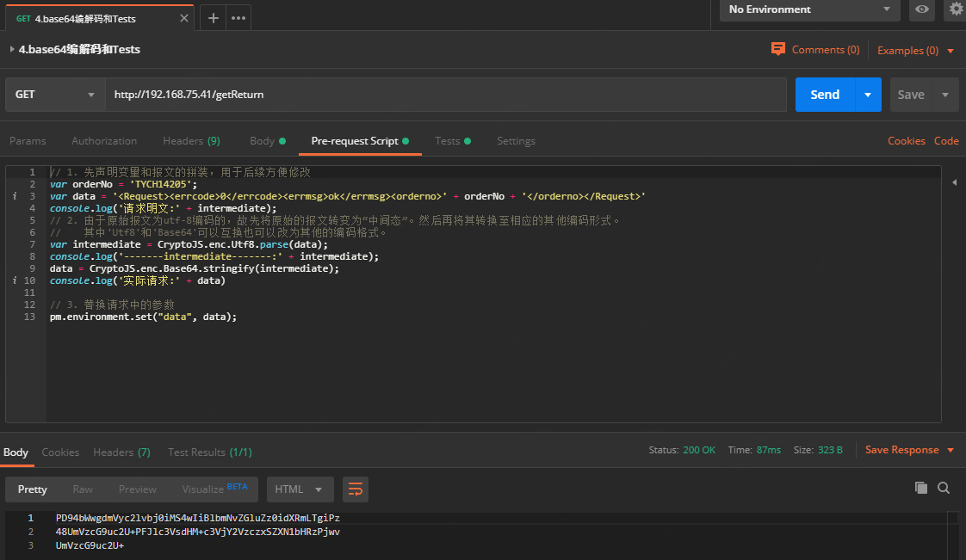Open the Send button dropdown arrow

point(868,95)
